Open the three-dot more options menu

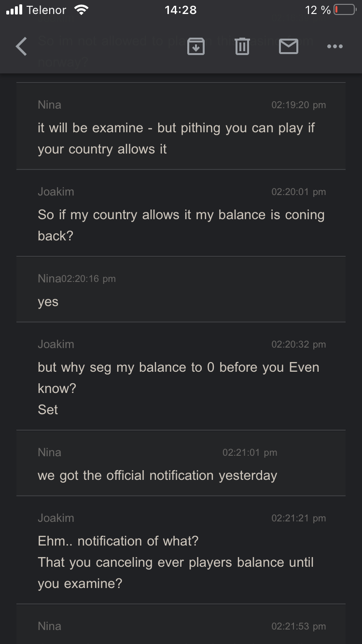pos(334,46)
